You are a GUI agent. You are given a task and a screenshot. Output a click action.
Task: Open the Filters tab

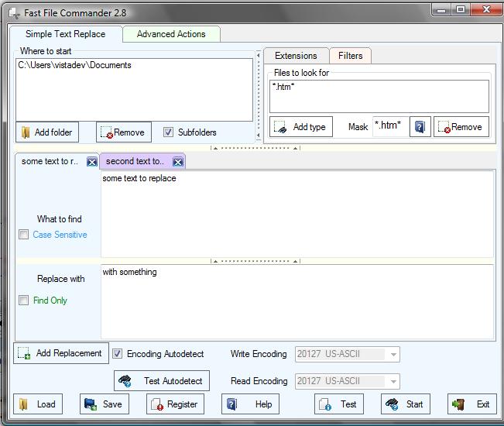click(x=351, y=56)
